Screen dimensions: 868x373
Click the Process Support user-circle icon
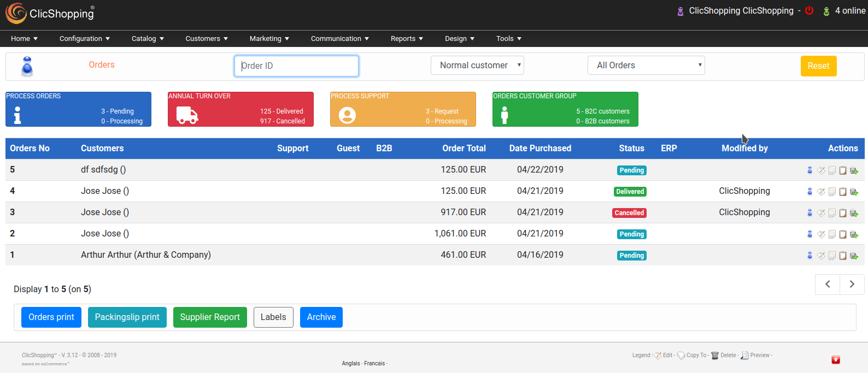347,115
